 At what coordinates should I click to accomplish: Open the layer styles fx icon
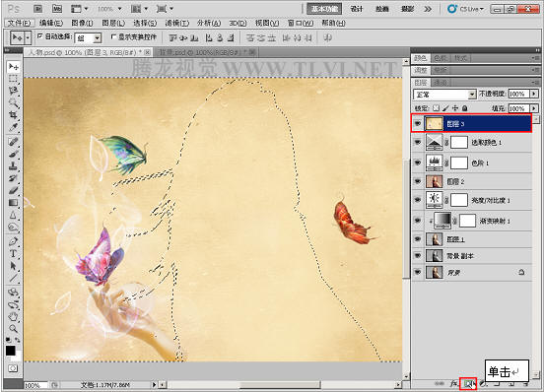(453, 384)
